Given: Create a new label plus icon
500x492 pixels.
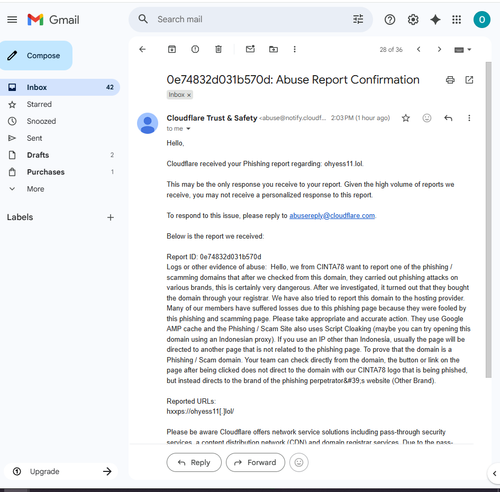Looking at the screenshot, I should (110, 218).
